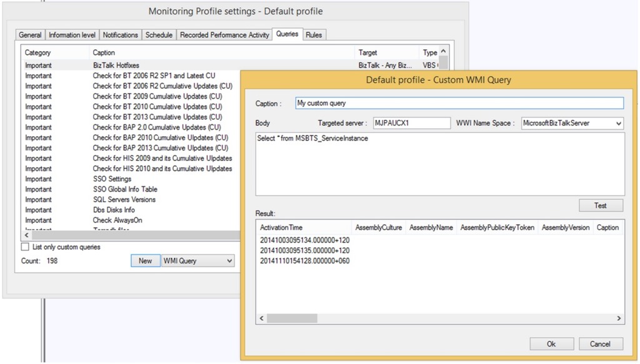Click into the query Body text area
The height and width of the screenshot is (364, 640).
(x=440, y=164)
